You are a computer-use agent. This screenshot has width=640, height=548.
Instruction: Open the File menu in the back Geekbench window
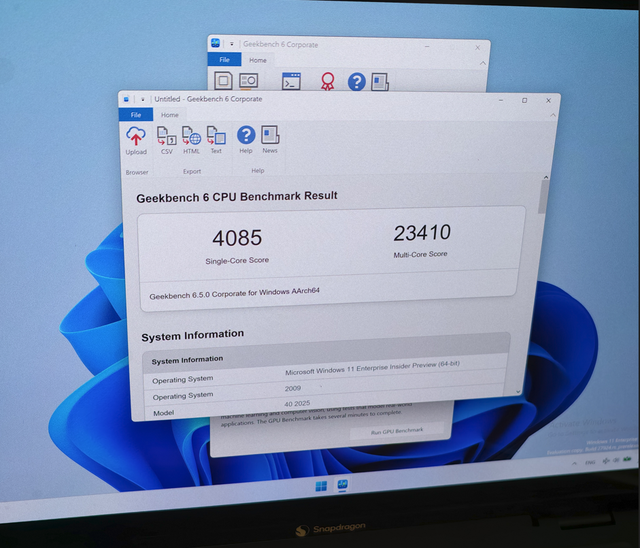click(x=224, y=60)
